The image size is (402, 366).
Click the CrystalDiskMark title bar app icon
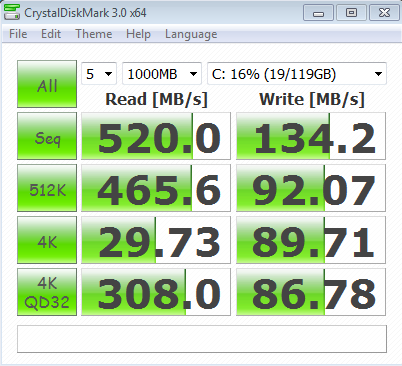point(12,12)
